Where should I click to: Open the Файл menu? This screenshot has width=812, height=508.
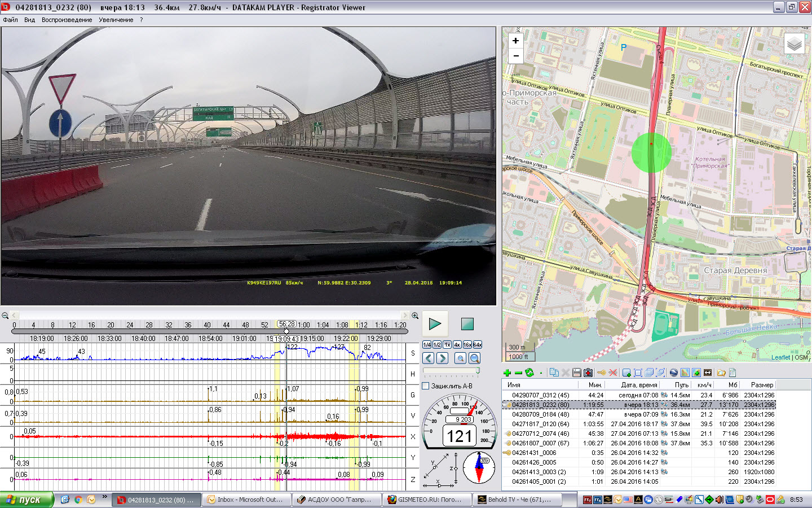10,20
